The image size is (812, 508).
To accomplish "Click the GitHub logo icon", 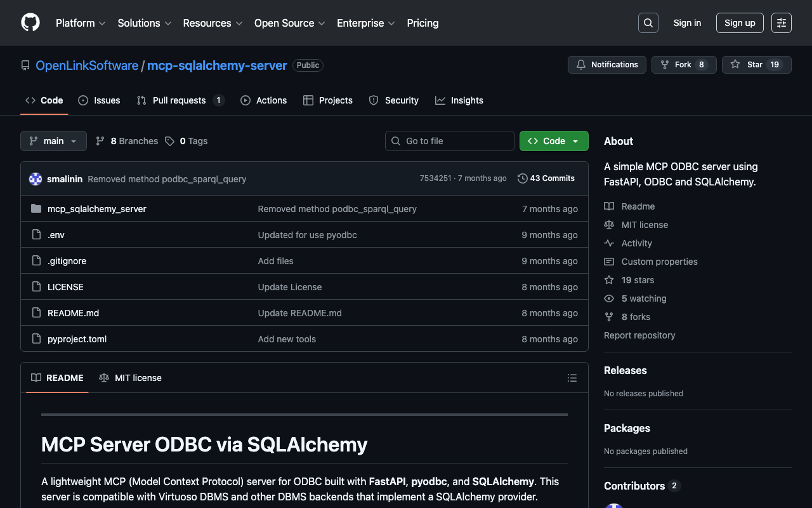I will tap(30, 23).
